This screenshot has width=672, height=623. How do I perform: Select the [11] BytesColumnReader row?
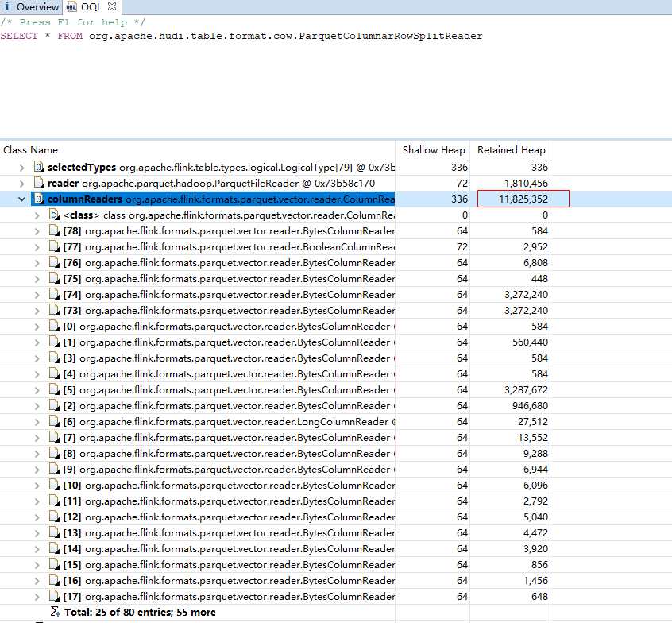(x=229, y=501)
